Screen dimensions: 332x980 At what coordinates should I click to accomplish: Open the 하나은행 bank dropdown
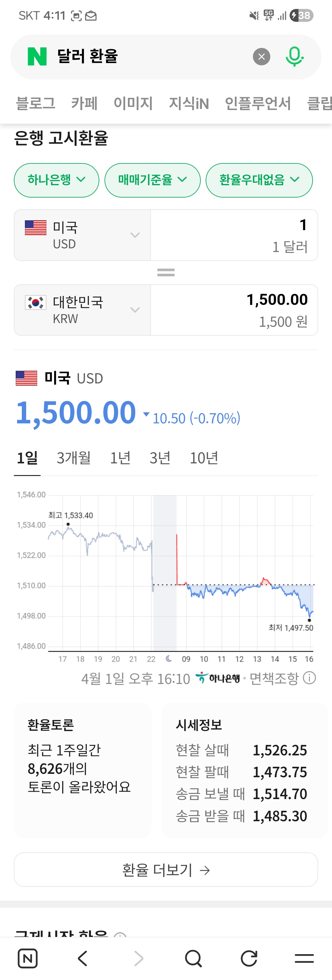point(56,180)
